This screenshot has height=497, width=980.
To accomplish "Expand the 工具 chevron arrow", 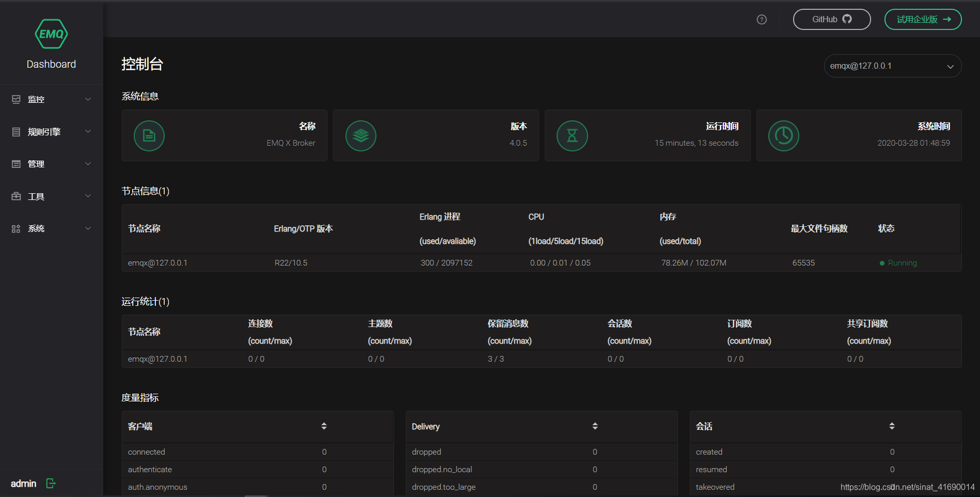I will point(88,196).
